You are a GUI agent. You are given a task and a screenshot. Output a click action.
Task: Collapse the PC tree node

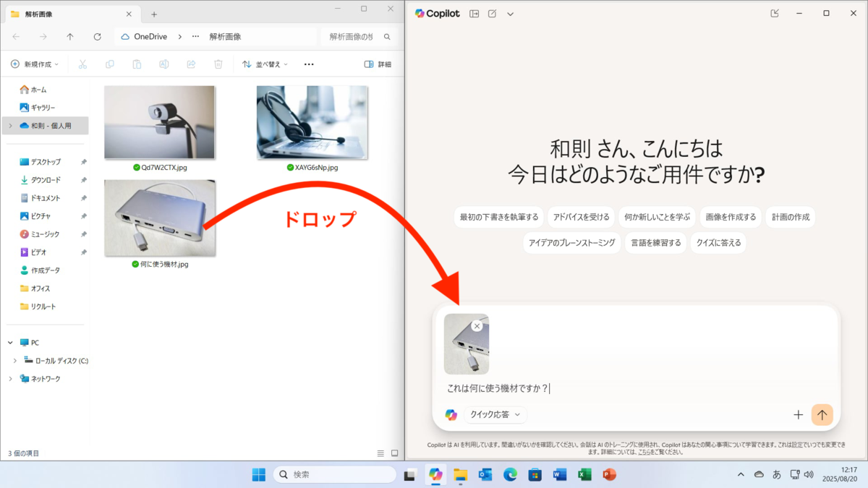point(10,343)
